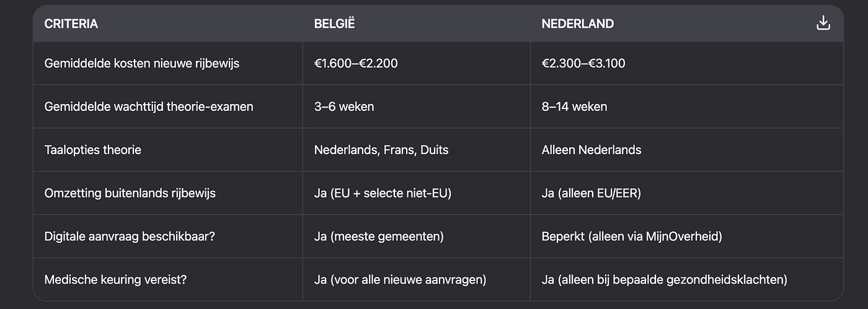
Task: Click the download table icon
Action: pyautogui.click(x=823, y=24)
